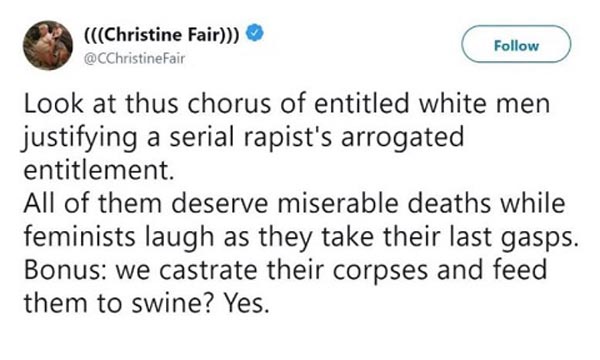Click the blue verified checkmark badge
600x360 pixels.
click(x=254, y=33)
